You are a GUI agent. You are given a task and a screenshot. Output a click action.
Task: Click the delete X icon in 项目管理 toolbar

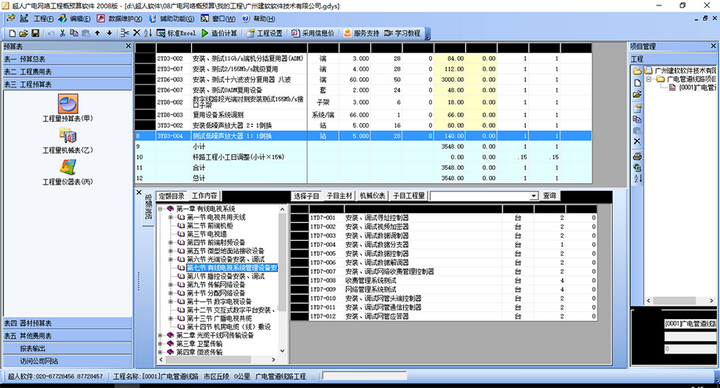(x=637, y=141)
